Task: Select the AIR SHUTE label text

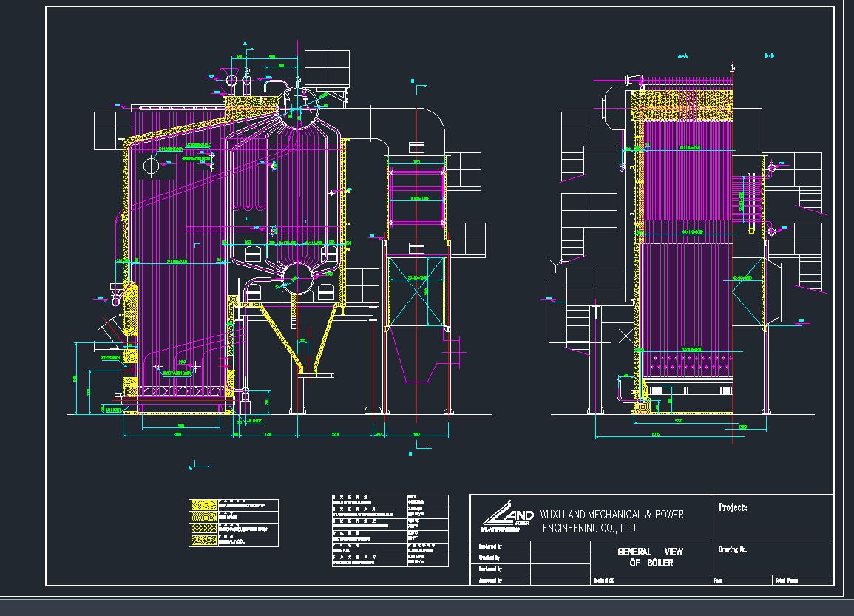Action: coord(253,422)
